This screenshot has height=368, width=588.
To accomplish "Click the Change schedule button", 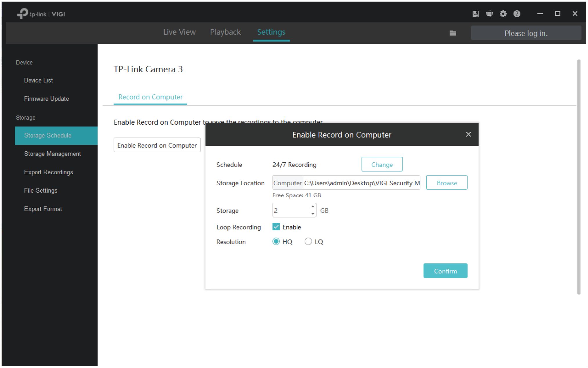I will click(x=382, y=164).
